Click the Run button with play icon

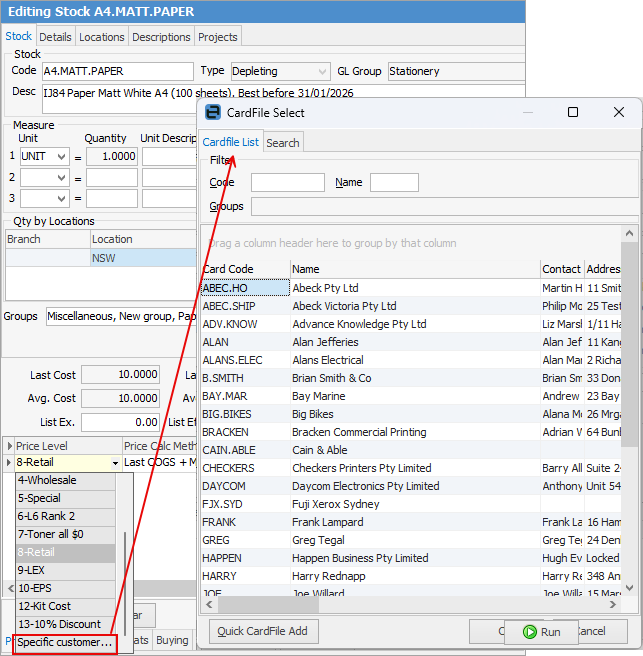[x=541, y=632]
